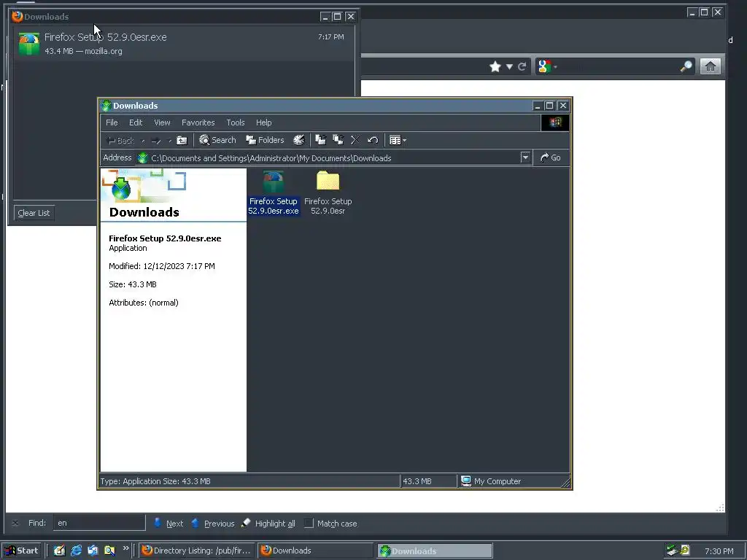Open the Google search engine dropdown
The image size is (747, 560).
547,66
